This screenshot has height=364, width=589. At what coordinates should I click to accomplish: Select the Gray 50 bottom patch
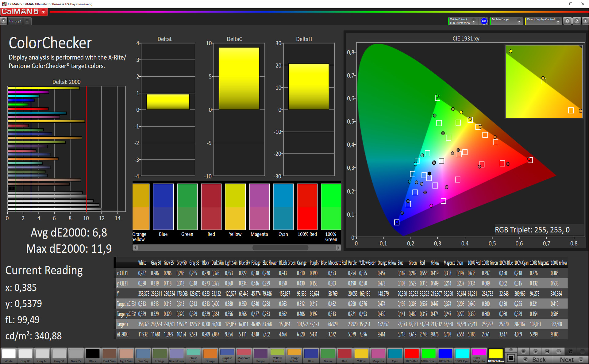(59, 356)
